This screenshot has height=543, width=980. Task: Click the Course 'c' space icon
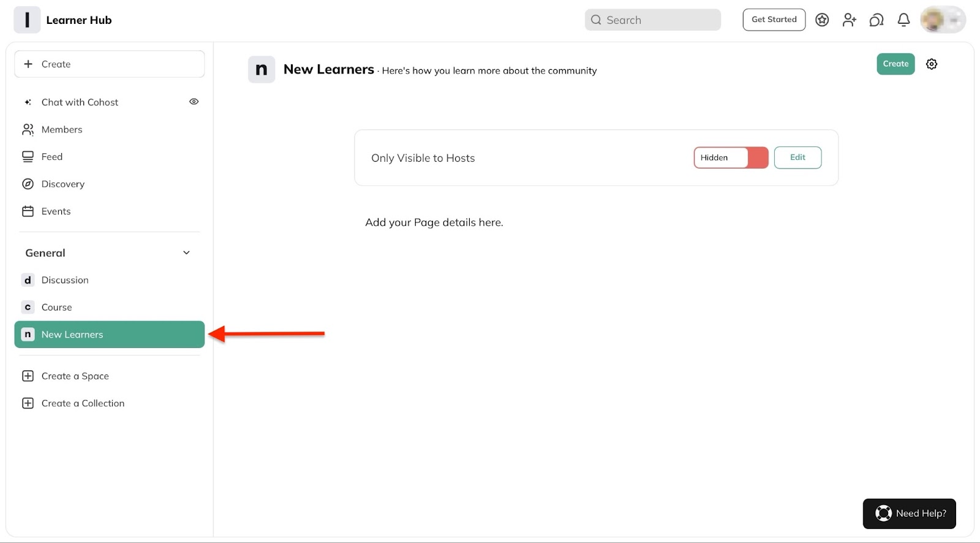click(28, 307)
